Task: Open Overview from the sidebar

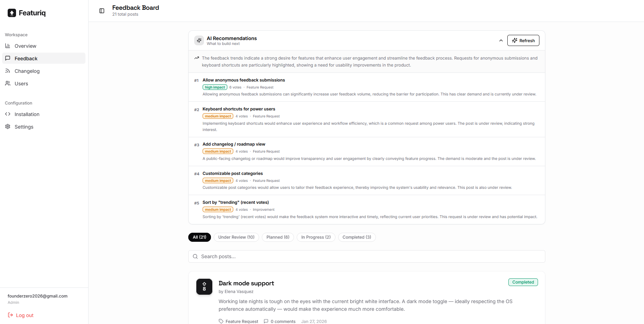Action: [x=25, y=46]
